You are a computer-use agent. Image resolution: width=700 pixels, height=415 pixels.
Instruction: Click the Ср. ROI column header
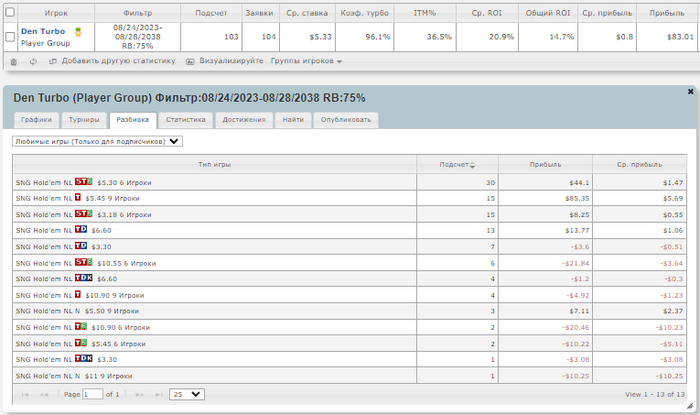pos(487,13)
